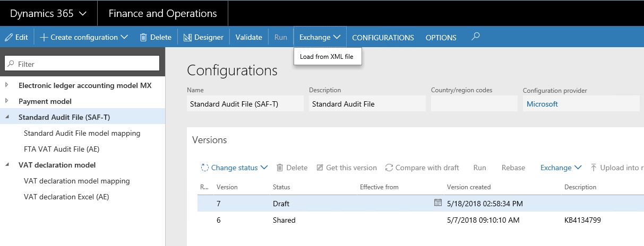Click the Description field
Viewport: 644px width, 246px height.
[x=367, y=104]
